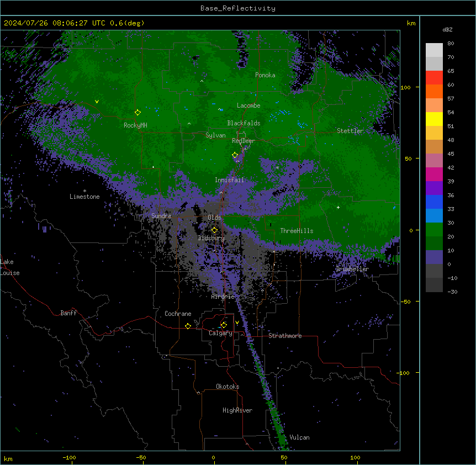Pick the orange 57-60 dBZ legend swatch
The width and height of the screenshot is (476, 465).
coord(434,92)
